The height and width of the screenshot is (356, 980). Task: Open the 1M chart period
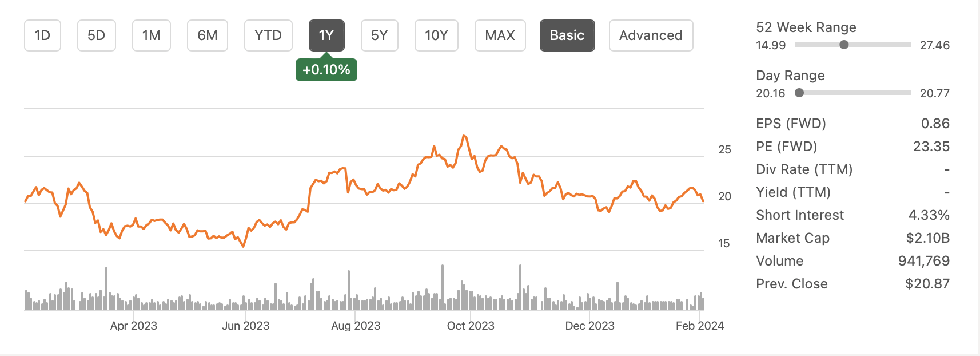(151, 35)
